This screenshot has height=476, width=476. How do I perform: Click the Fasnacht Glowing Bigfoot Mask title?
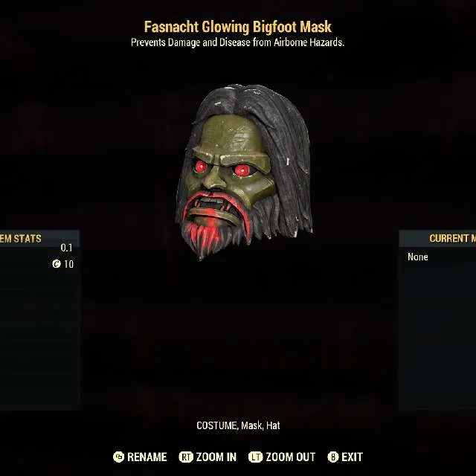click(238, 27)
